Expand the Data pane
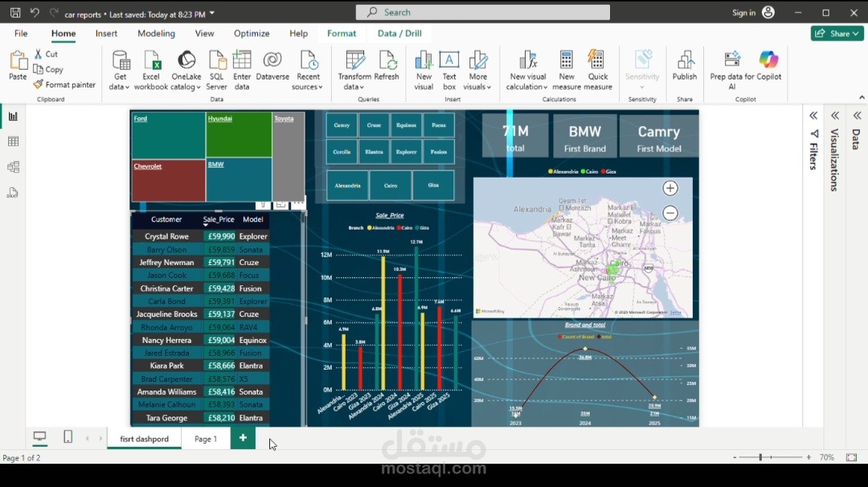Viewport: 868px width, 487px height. coord(857,116)
